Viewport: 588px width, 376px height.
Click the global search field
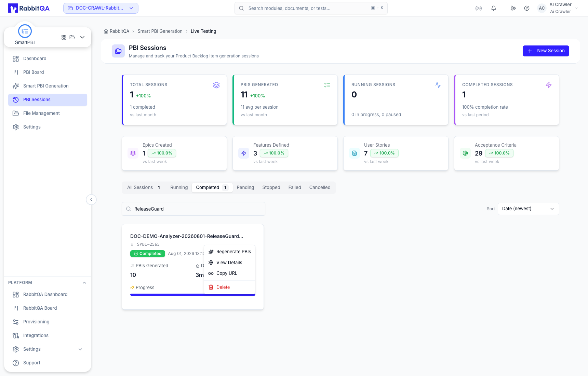point(311,8)
